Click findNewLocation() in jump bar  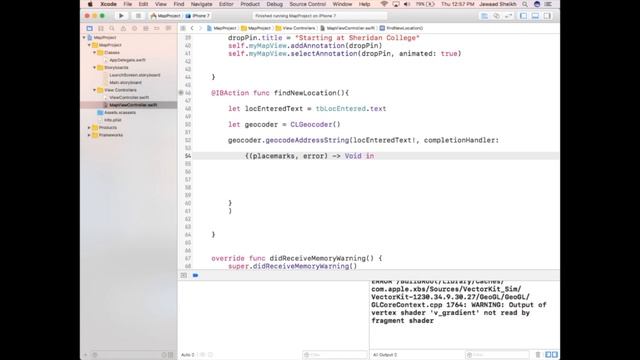click(x=401, y=28)
